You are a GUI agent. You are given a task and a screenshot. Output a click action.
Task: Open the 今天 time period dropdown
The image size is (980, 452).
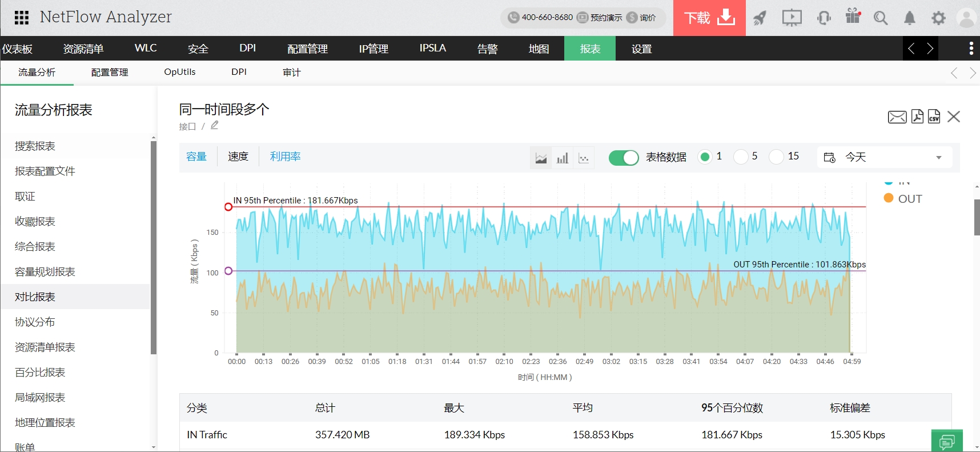tap(884, 157)
